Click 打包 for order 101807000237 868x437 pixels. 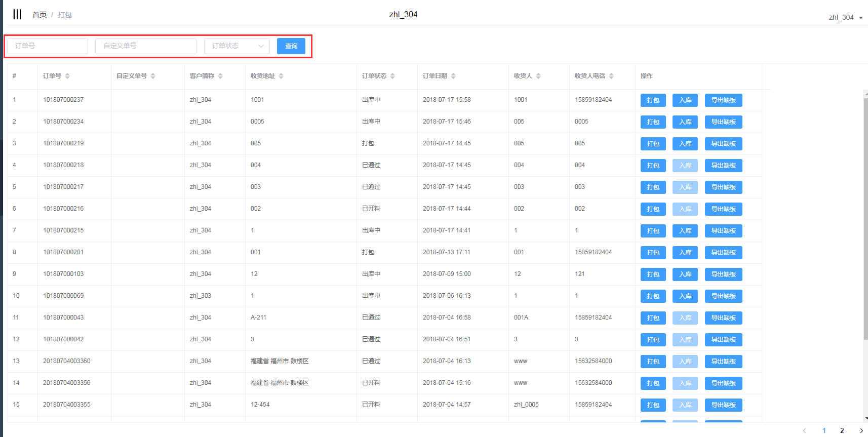(653, 100)
